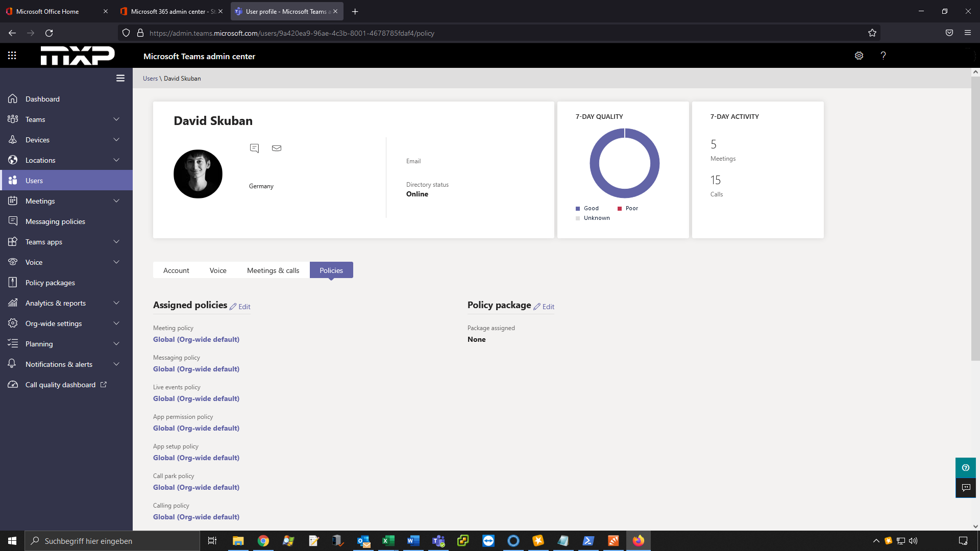Open the Firefox application menu
Image resolution: width=980 pixels, height=551 pixels.
tap(968, 33)
